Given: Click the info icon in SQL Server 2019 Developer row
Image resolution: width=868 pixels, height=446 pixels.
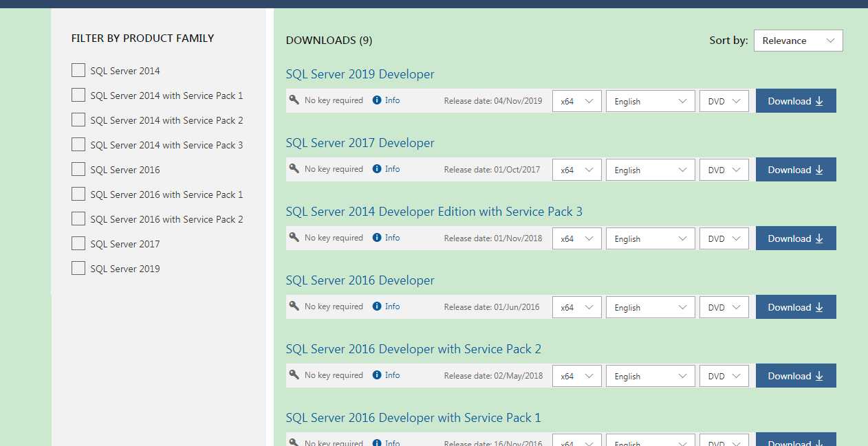Looking at the screenshot, I should 377,100.
